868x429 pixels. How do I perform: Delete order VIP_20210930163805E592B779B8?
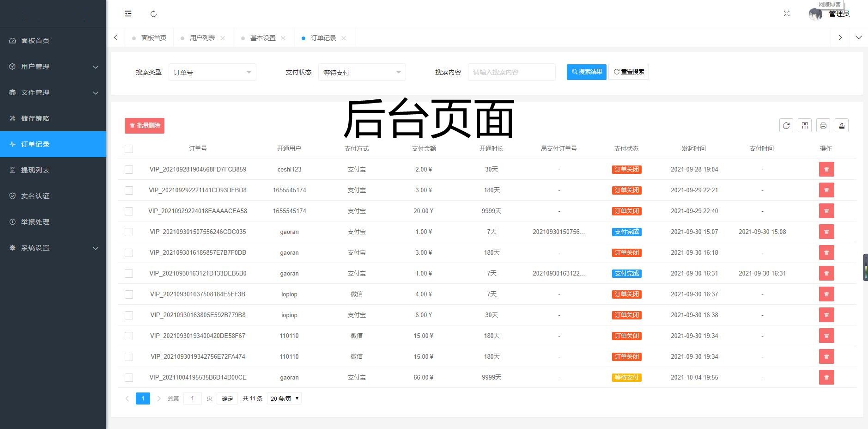point(826,315)
